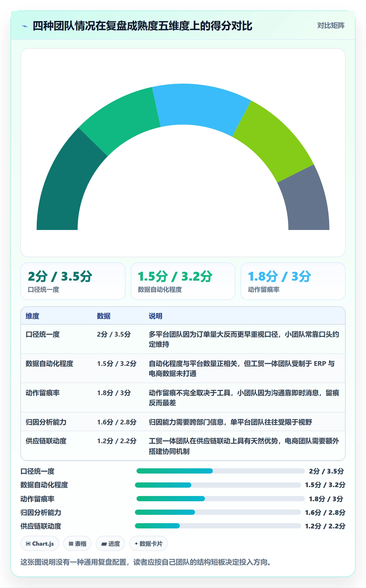Click the 动作留痕率 table row name
Screen dimensions: 366x588
43,393
